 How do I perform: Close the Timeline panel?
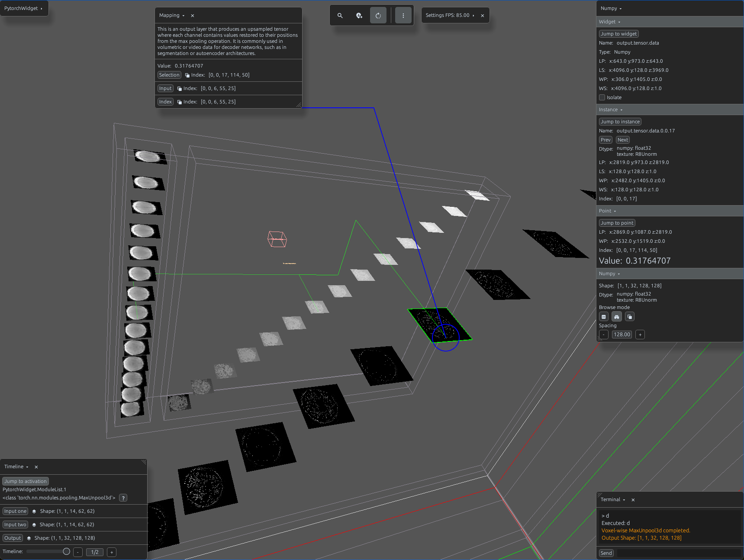point(36,467)
